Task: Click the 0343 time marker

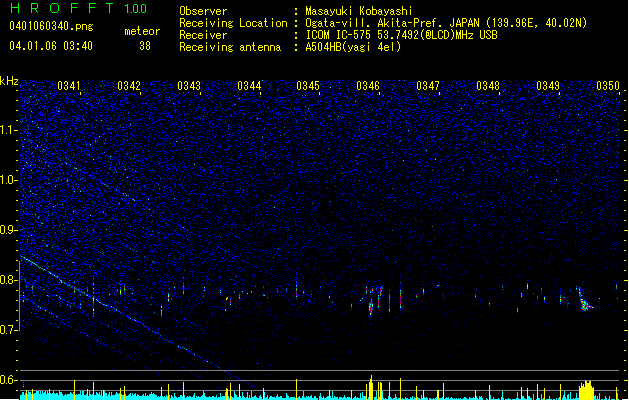Action: tap(189, 86)
